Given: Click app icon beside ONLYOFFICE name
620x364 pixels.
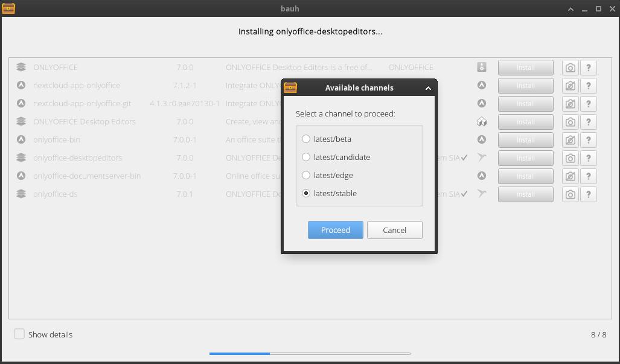Looking at the screenshot, I should [21, 67].
